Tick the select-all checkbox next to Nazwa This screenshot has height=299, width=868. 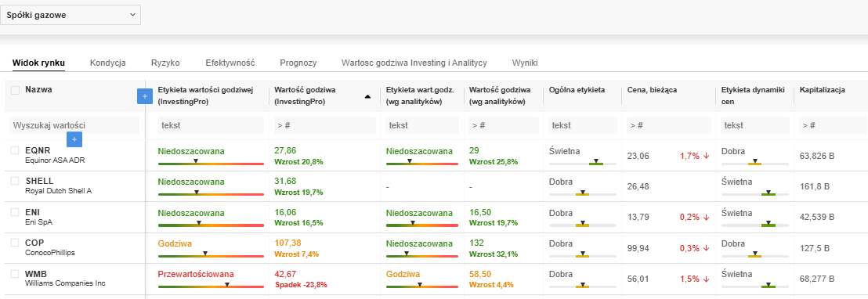point(16,90)
